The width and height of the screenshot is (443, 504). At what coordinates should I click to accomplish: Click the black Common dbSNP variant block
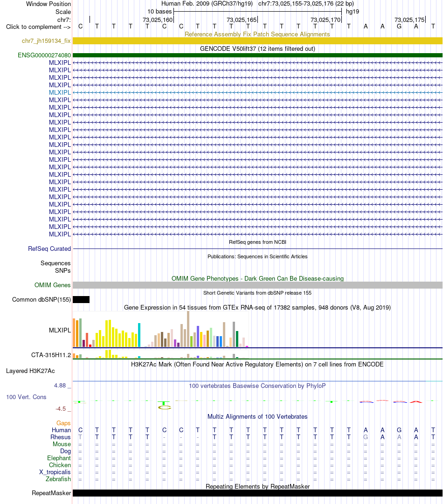coord(81,300)
